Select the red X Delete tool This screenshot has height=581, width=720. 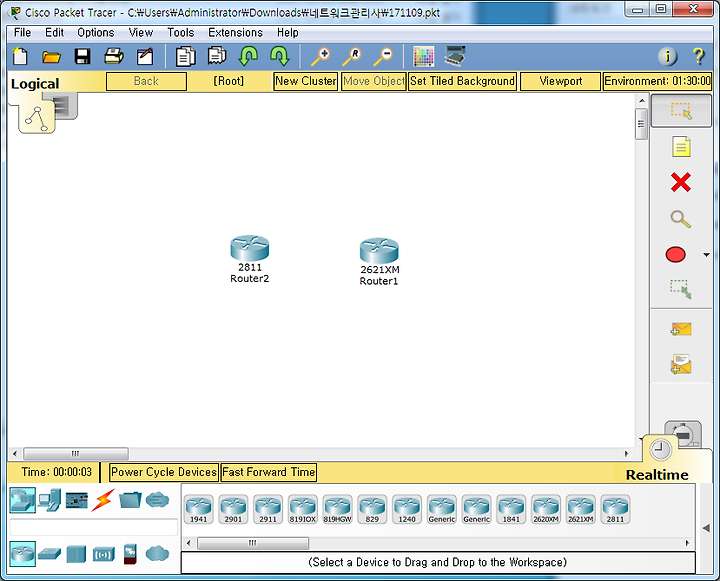tap(681, 182)
